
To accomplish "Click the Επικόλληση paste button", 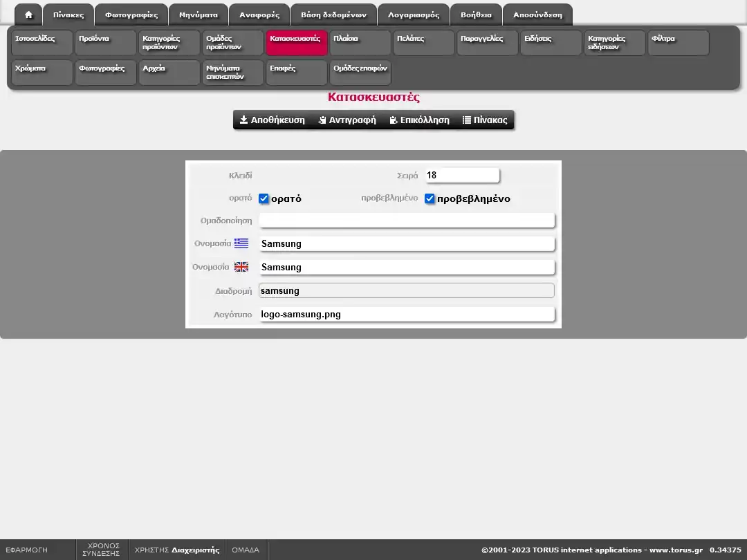I will (x=419, y=120).
